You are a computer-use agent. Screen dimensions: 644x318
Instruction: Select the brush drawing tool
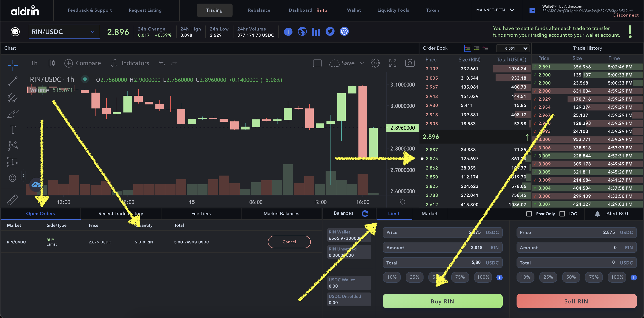tap(13, 114)
